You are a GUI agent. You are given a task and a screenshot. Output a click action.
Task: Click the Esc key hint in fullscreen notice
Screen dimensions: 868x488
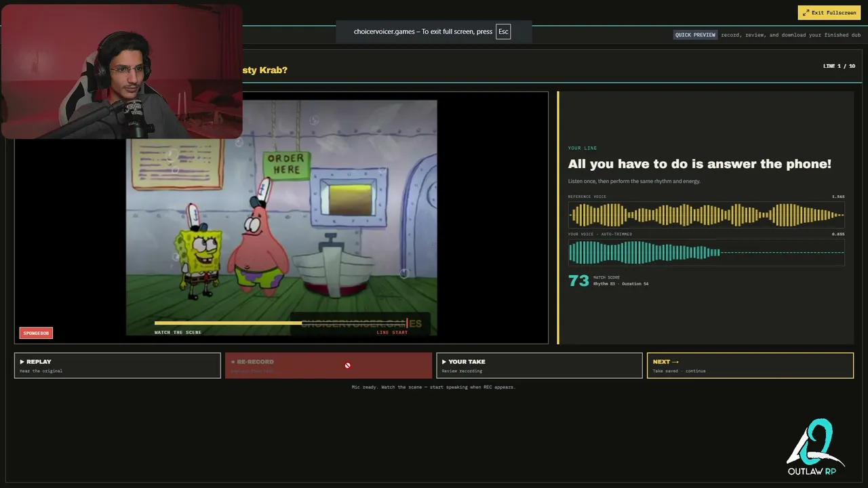[502, 32]
